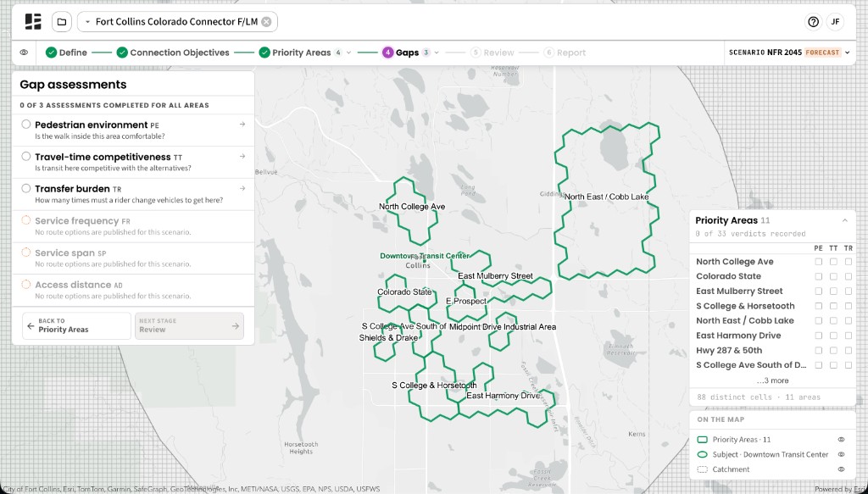Click the Catchment dashed legend swatch

[702, 469]
